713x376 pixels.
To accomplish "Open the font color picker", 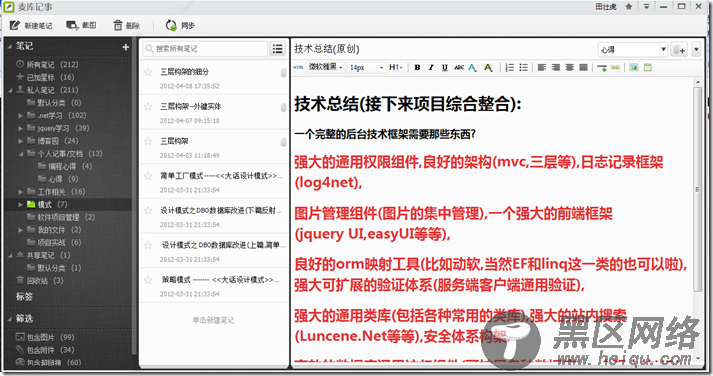I will pyautogui.click(x=472, y=67).
